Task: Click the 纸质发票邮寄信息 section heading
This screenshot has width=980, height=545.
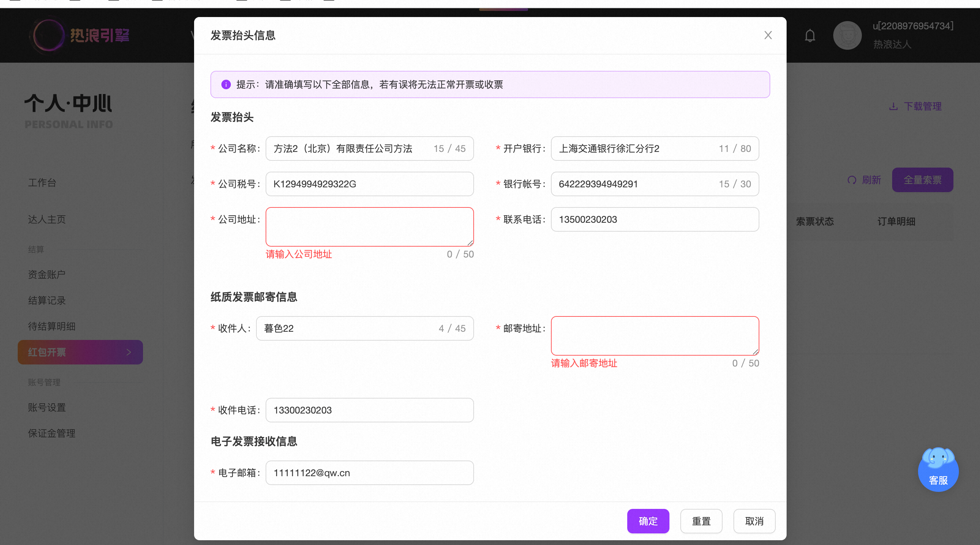Action: tap(254, 297)
